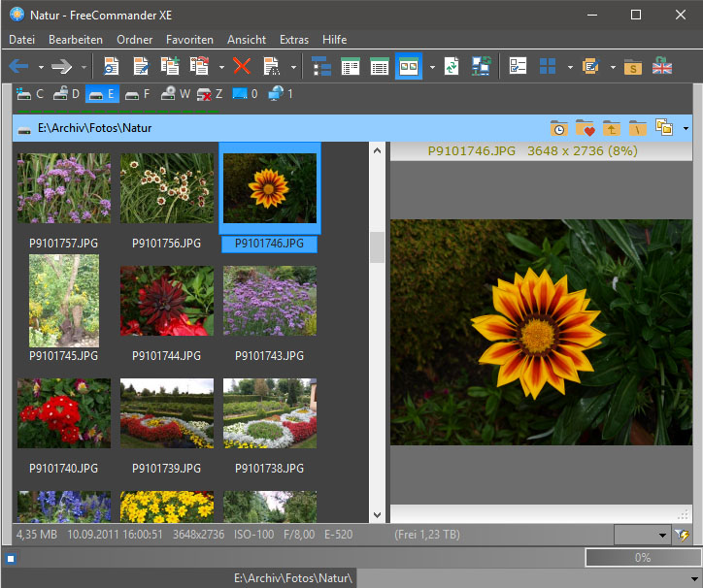Open the Ansicht menu
703x588 pixels.
[x=247, y=40]
